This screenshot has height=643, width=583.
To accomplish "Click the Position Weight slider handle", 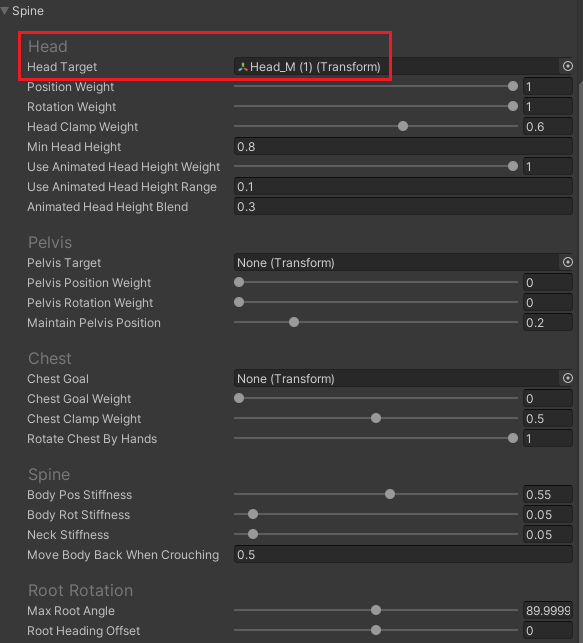I will (x=512, y=86).
